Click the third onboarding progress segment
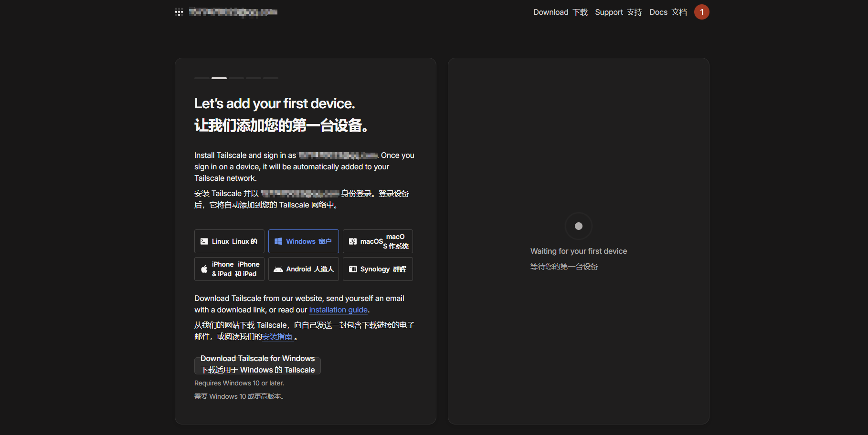Viewport: 868px width, 435px height. pos(236,78)
